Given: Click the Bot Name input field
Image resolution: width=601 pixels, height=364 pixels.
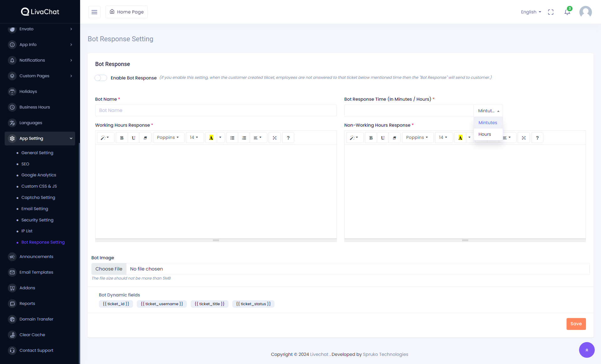Looking at the screenshot, I should pyautogui.click(x=216, y=110).
